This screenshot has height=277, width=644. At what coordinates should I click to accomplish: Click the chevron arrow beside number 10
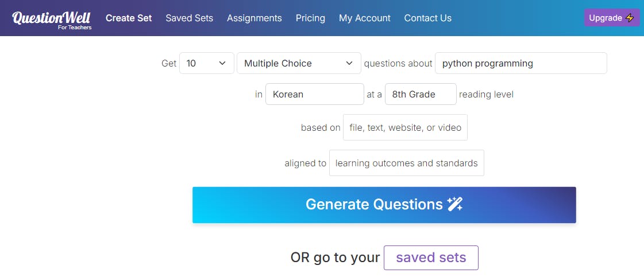click(x=222, y=63)
